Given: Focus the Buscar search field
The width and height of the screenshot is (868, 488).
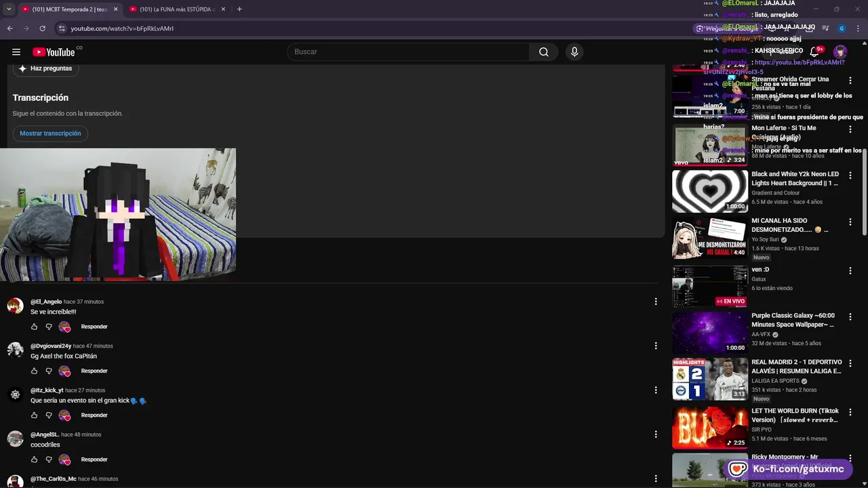Looking at the screenshot, I should coord(408,52).
